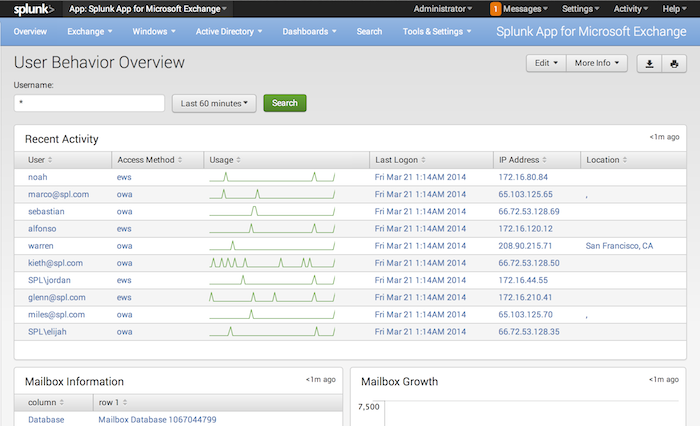The image size is (700, 426).
Task: Click the green Search button
Action: tap(285, 103)
